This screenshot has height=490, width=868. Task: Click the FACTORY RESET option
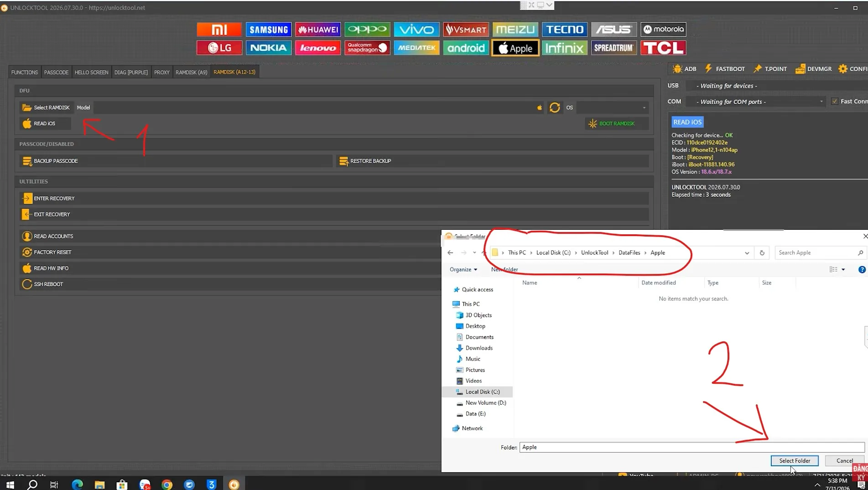230,252
